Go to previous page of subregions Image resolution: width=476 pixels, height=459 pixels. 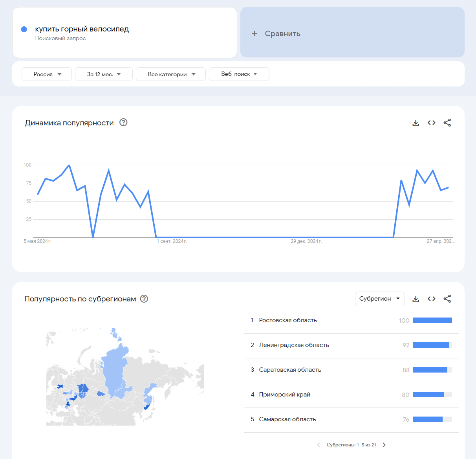(x=318, y=445)
